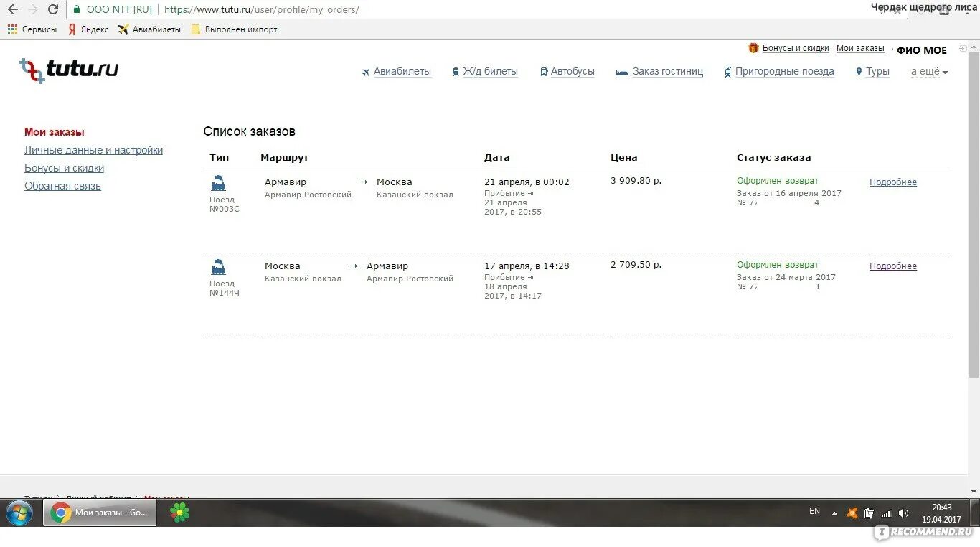This screenshot has height=547, width=980.
Task: Click the volume speaker tray icon
Action: click(x=903, y=513)
